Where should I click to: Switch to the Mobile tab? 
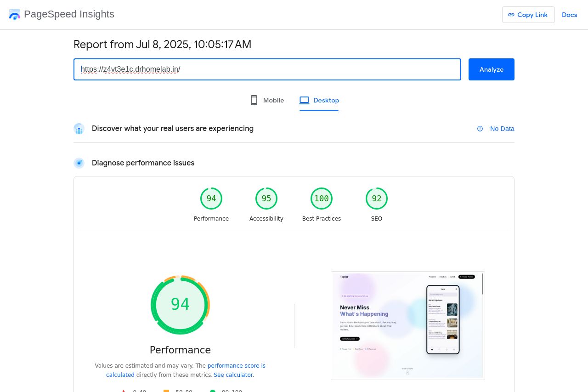coord(267,100)
